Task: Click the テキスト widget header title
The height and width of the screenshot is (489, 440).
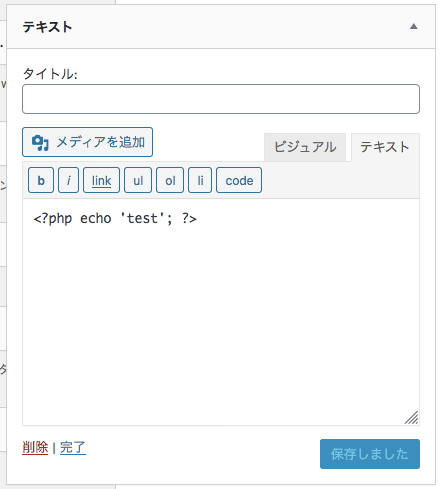Action: point(47,27)
